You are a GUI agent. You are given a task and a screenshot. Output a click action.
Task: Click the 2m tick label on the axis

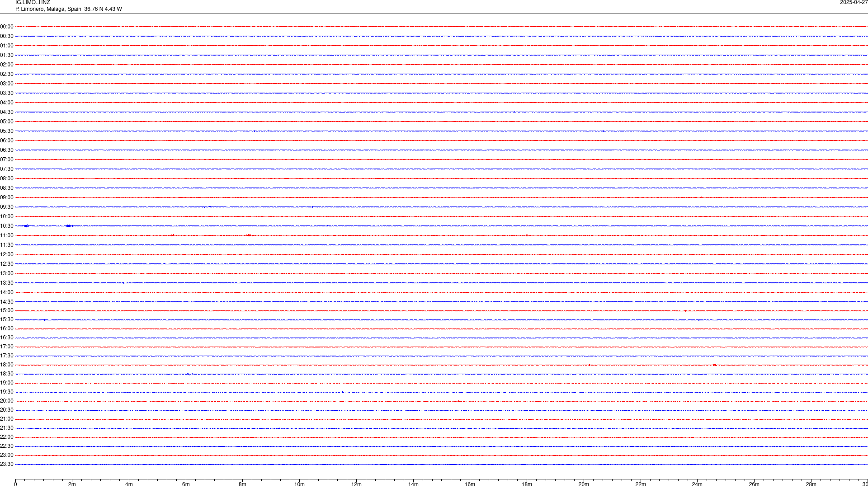[72, 484]
